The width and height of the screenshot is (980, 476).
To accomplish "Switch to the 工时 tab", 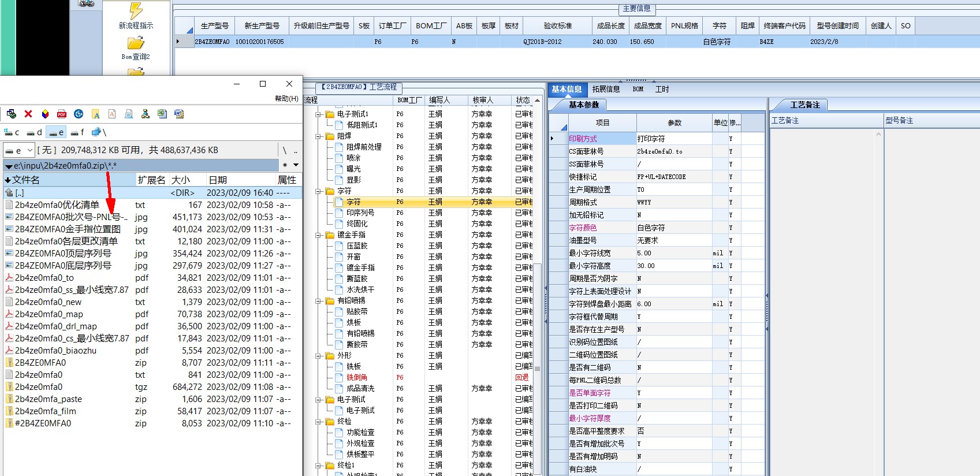I will point(662,89).
